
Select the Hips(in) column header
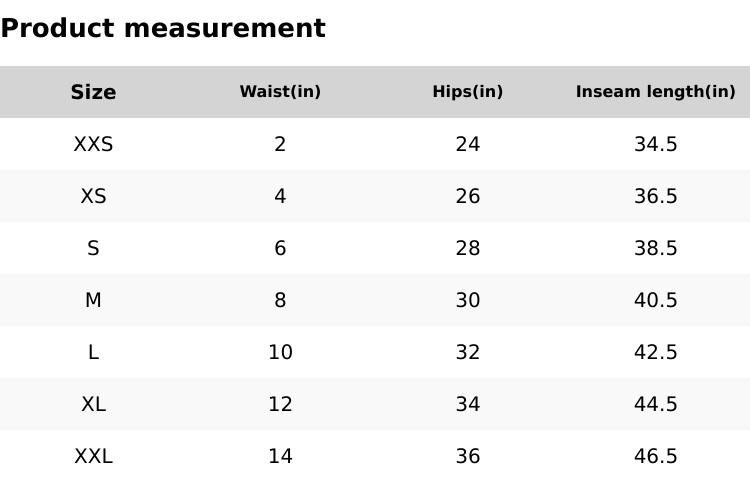click(467, 92)
